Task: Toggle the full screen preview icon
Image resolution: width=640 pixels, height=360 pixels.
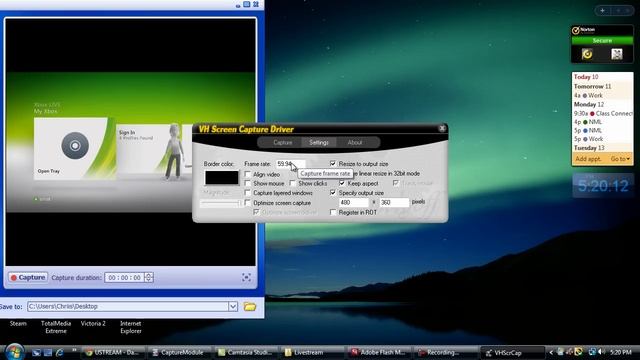Action: 246,278
